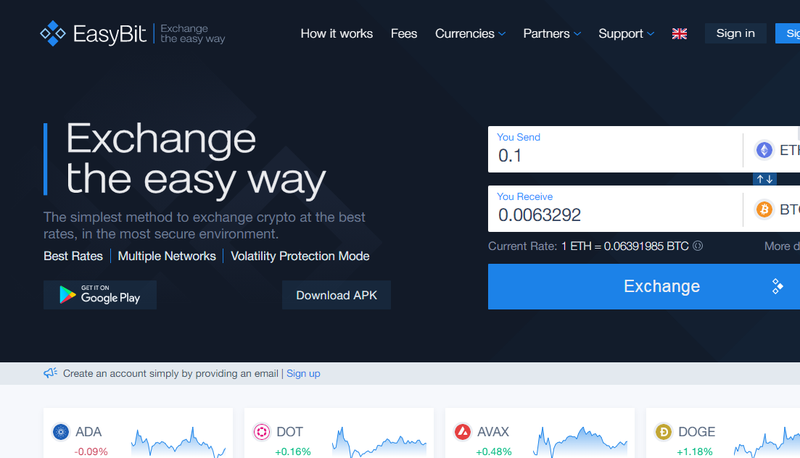Click AVAX +0.48% change value
The width and height of the screenshot is (800, 458).
point(494,452)
